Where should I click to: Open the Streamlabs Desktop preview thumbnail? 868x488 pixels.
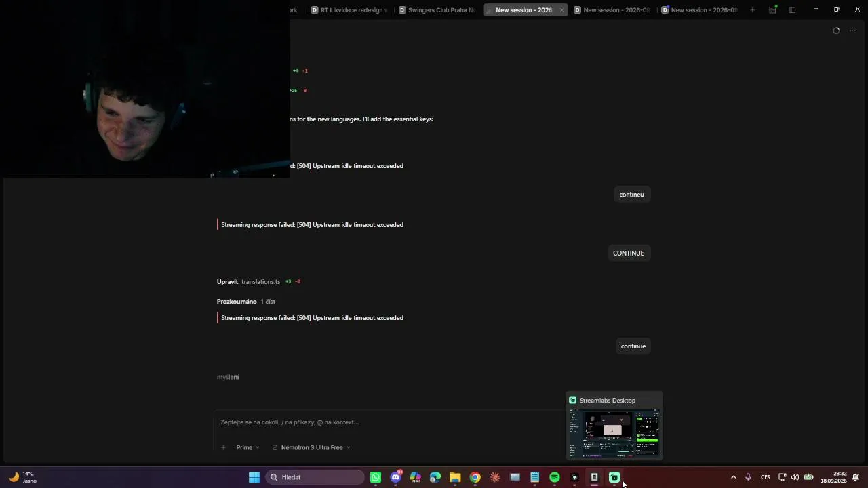614,433
